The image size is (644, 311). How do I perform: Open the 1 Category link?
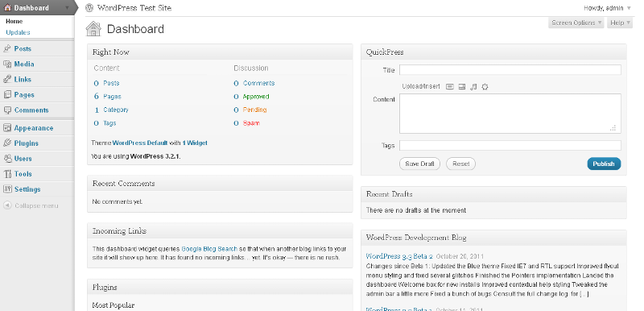[111, 110]
